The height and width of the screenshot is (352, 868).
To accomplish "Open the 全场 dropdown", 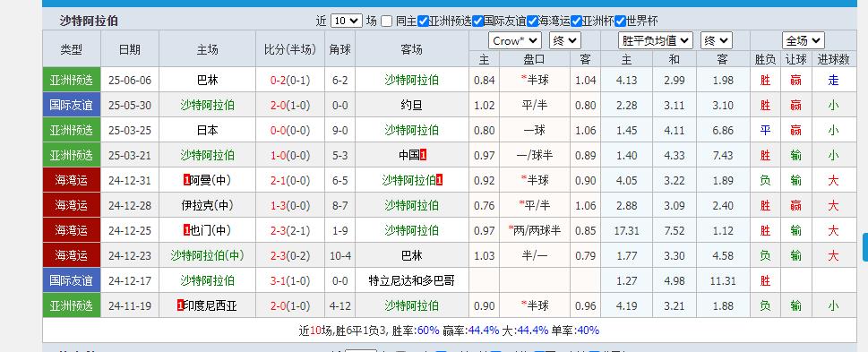I will [x=804, y=40].
